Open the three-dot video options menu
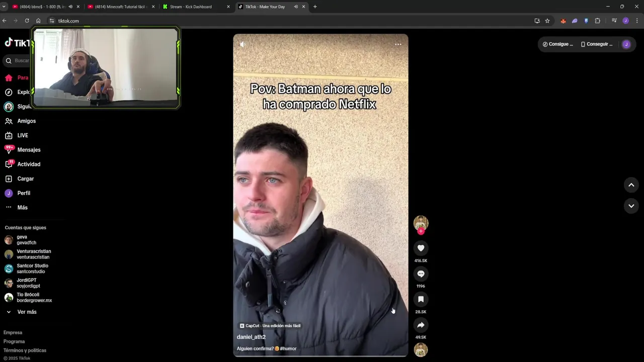 pyautogui.click(x=398, y=44)
